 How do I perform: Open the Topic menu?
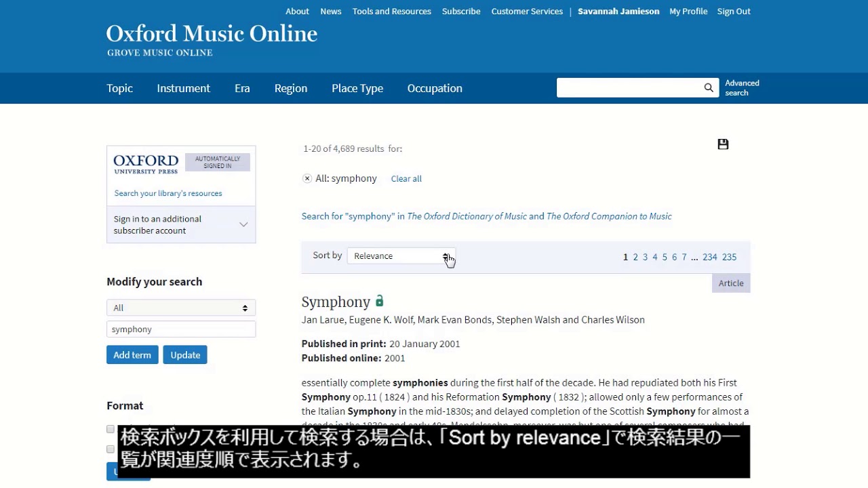pyautogui.click(x=119, y=88)
